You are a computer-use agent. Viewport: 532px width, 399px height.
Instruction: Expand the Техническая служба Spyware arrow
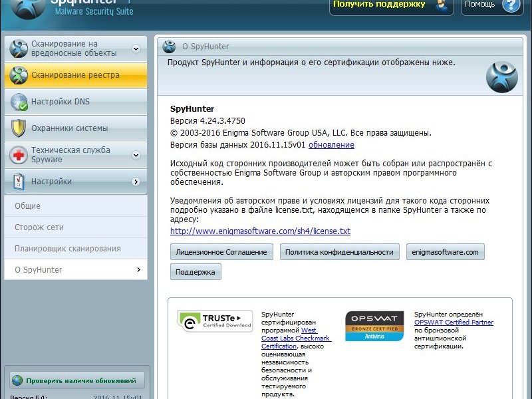click(136, 155)
